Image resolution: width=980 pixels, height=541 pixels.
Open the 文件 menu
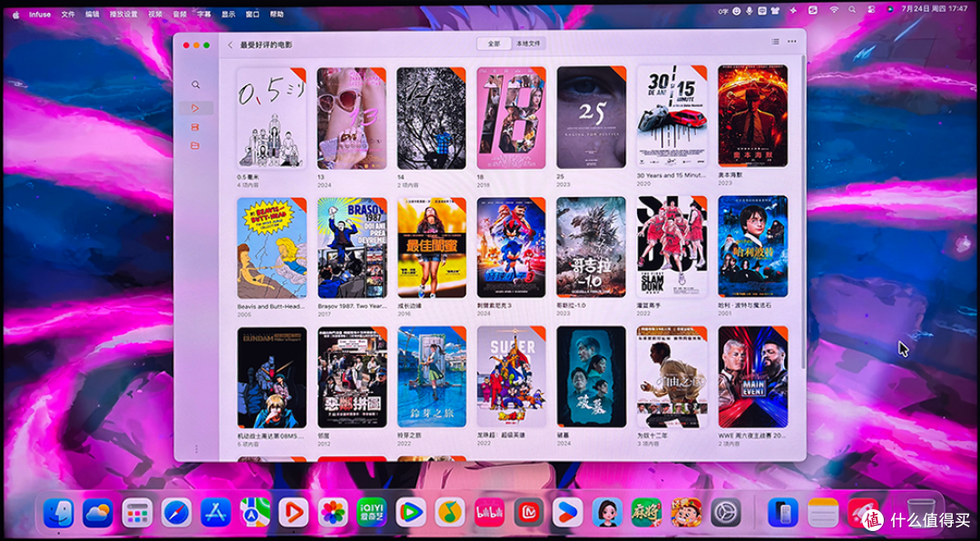pyautogui.click(x=68, y=14)
